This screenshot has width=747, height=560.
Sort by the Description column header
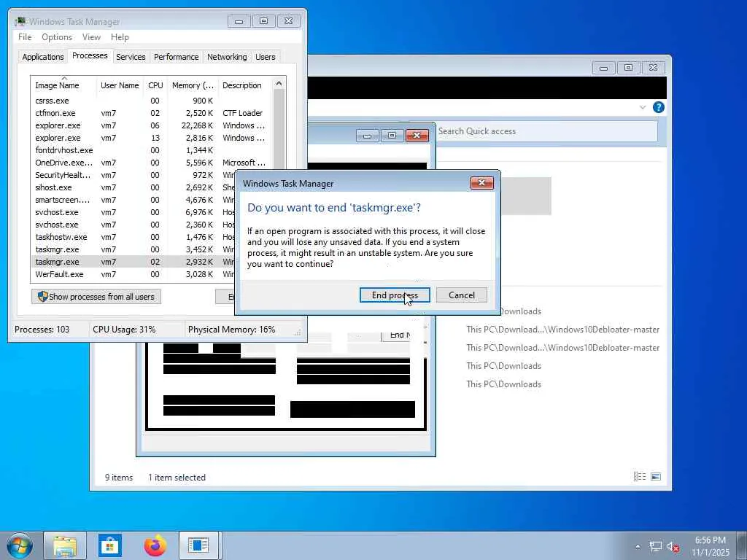point(245,85)
